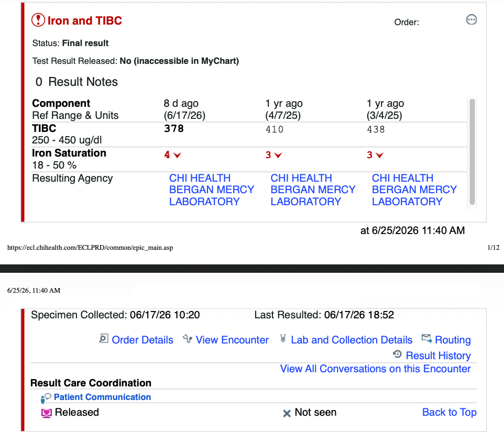Open CHI Health lab link for 6/17/26
Image resolution: width=504 pixels, height=433 pixels.
[x=212, y=190]
